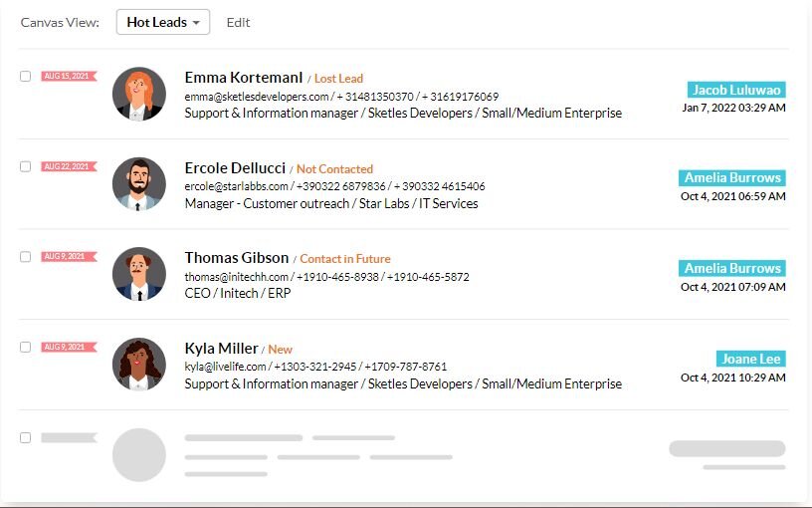812x508 pixels.
Task: Open Thomas Gibson lead name
Action: coord(237,258)
